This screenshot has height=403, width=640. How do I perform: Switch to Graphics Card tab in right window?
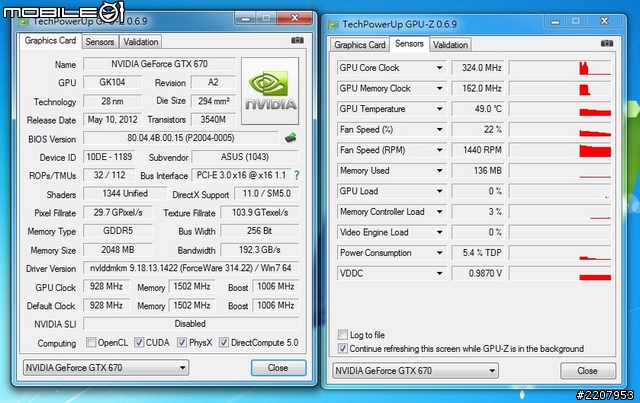pyautogui.click(x=360, y=45)
